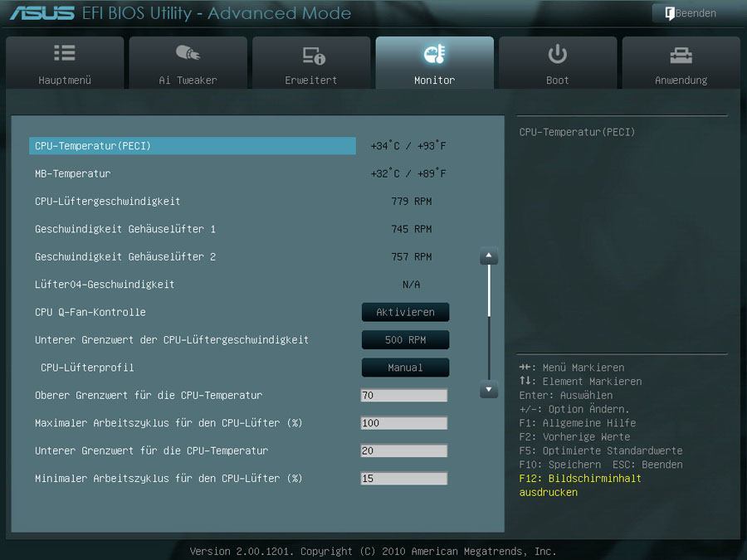Click the +32°C / +89°F board temperature value

click(408, 173)
